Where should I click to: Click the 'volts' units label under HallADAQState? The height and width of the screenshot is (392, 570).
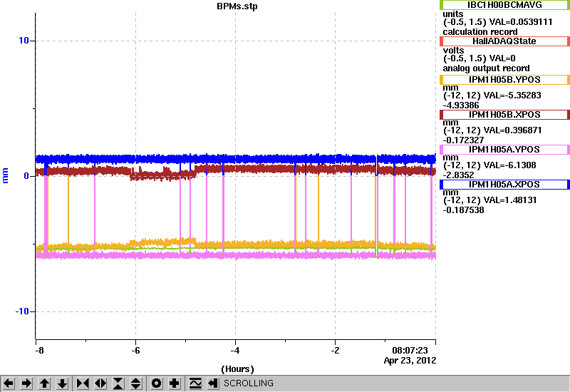[x=453, y=51]
